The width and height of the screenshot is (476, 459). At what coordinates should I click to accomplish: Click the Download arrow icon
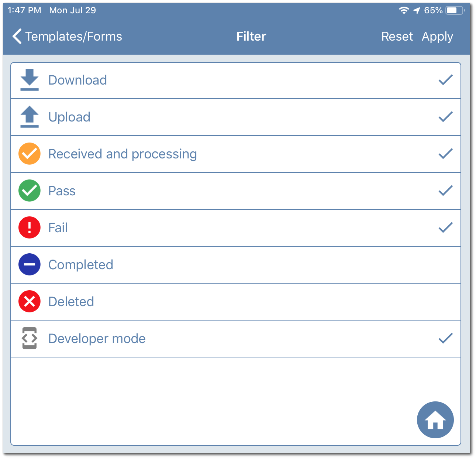click(30, 80)
